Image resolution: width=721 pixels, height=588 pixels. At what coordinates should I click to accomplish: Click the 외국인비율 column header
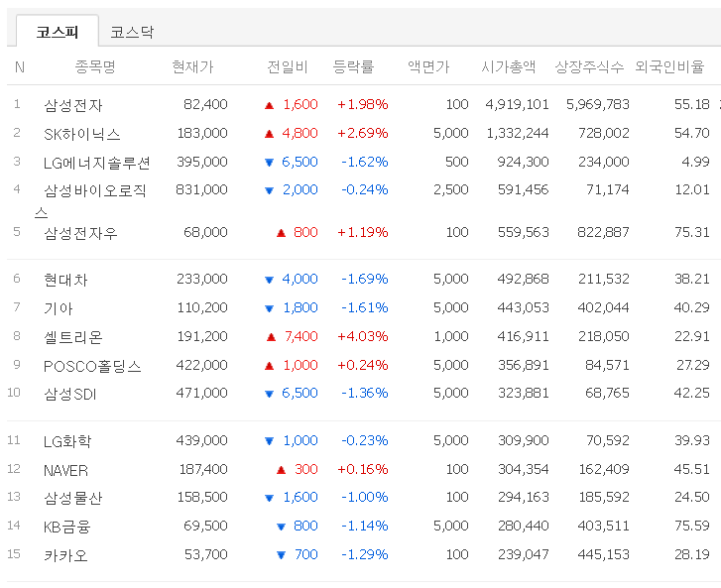670,67
